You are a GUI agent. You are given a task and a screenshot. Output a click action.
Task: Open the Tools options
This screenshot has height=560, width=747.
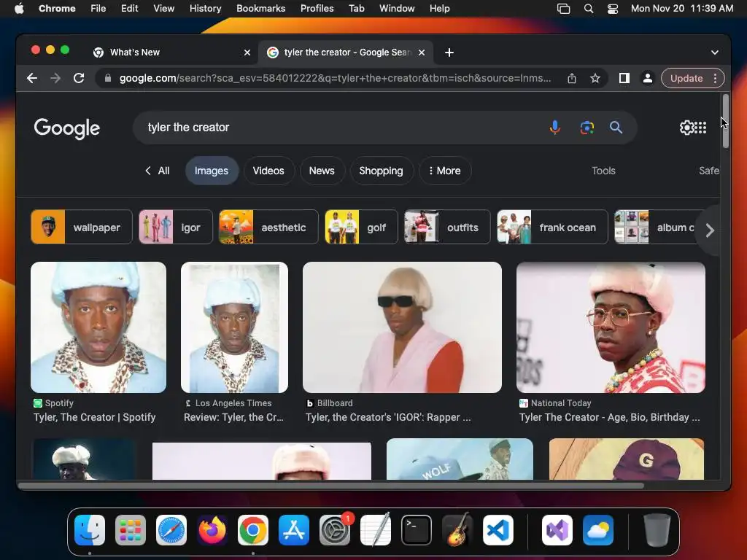(x=603, y=171)
